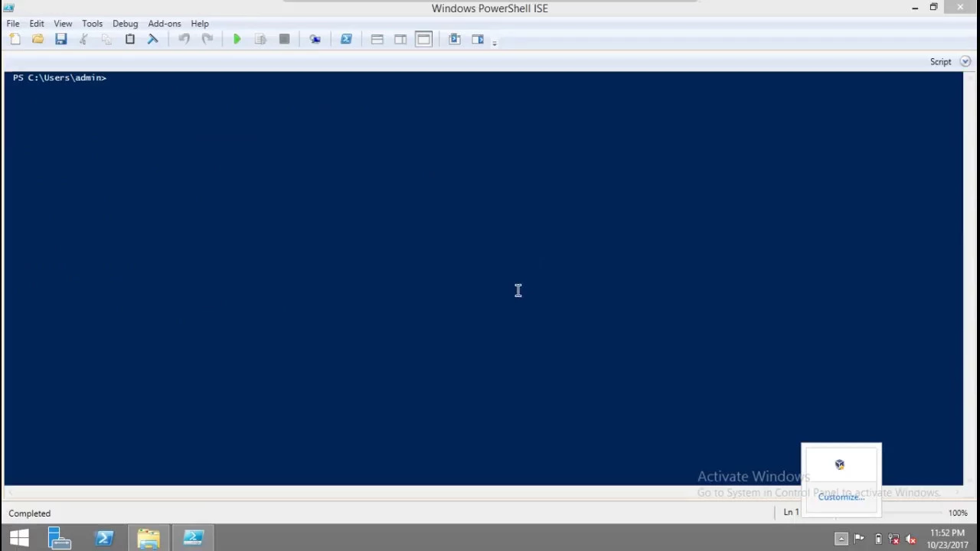Open the View menu
The width and height of the screenshot is (980, 551).
(63, 24)
